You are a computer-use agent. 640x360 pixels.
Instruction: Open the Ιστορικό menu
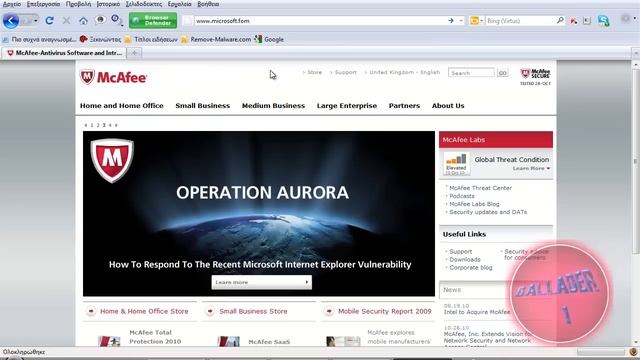[108, 4]
